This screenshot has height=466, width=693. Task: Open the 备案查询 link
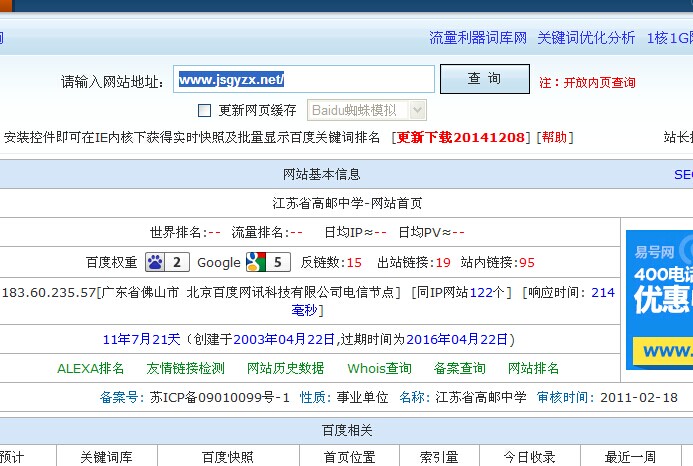(x=460, y=368)
